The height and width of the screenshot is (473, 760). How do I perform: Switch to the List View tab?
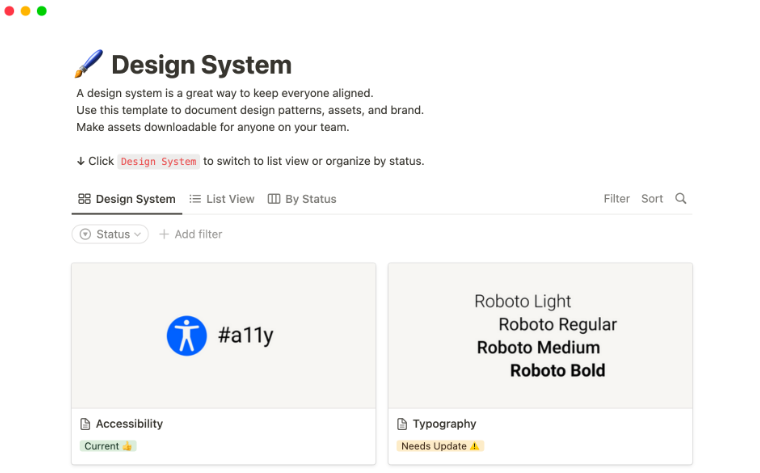tap(222, 199)
